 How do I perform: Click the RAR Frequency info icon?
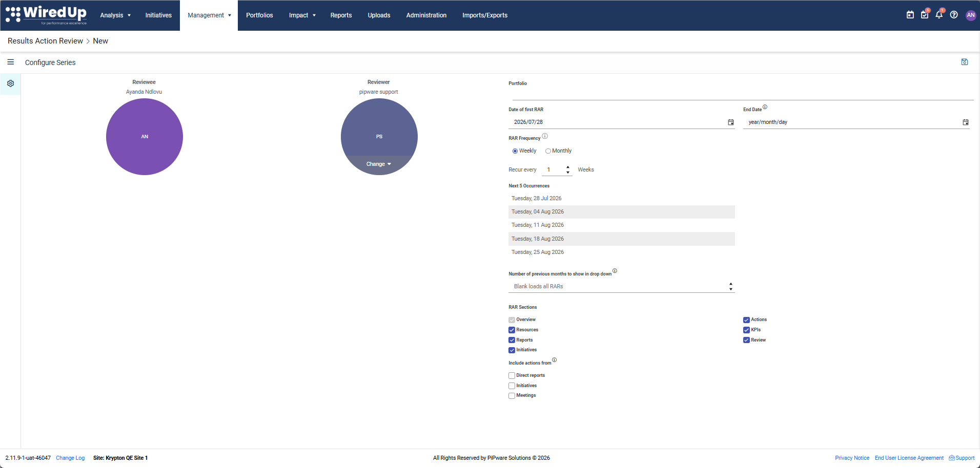click(x=545, y=136)
